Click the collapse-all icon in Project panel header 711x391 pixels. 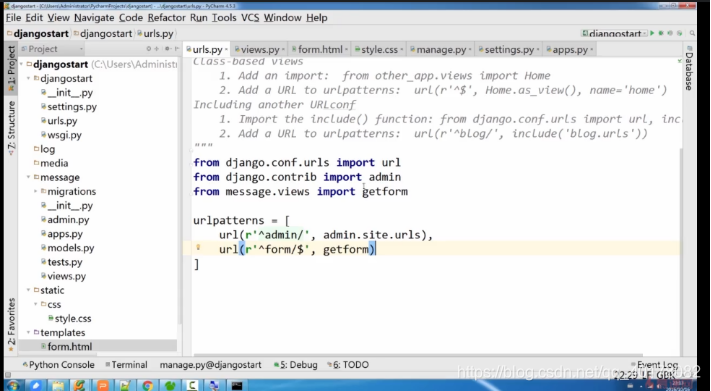click(x=156, y=49)
